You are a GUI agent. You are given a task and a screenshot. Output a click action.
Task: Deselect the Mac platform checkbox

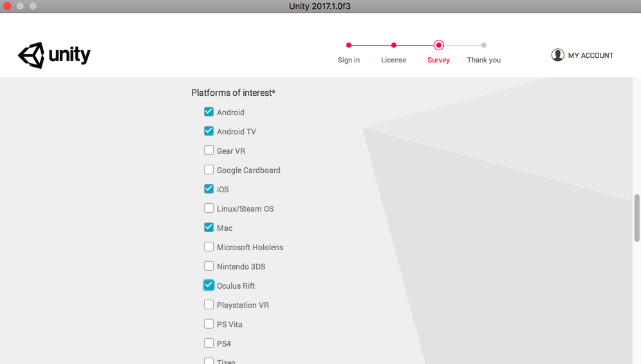[209, 227]
